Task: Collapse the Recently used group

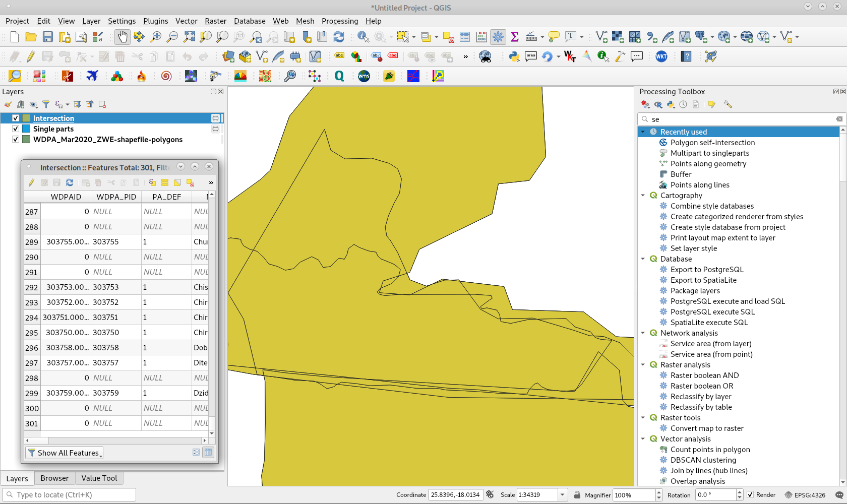Action: [643, 132]
